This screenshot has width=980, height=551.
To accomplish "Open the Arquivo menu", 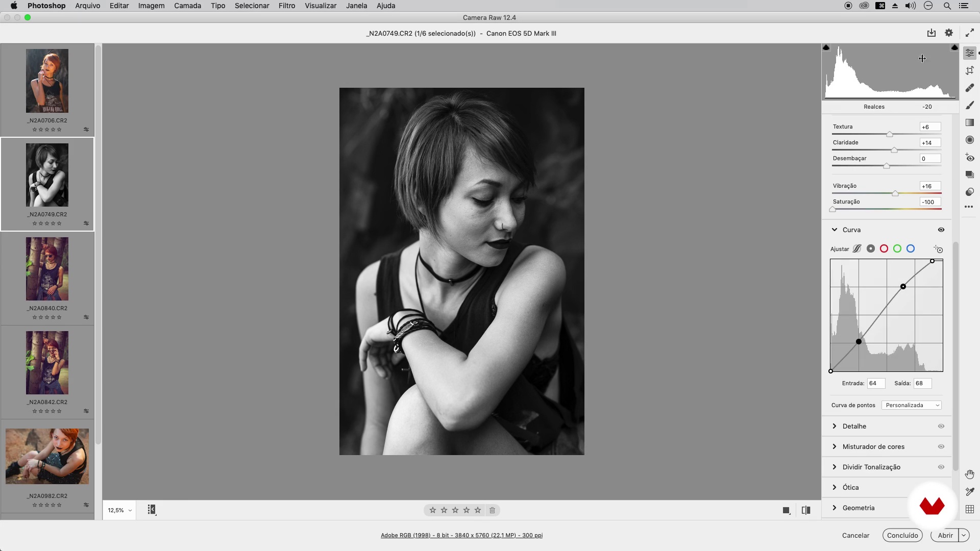I will pos(87,6).
